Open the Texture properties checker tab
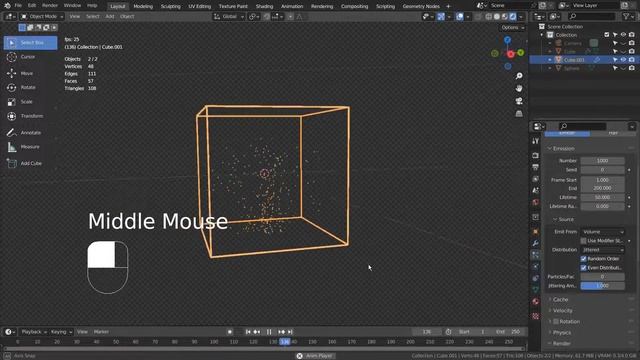 [536, 316]
